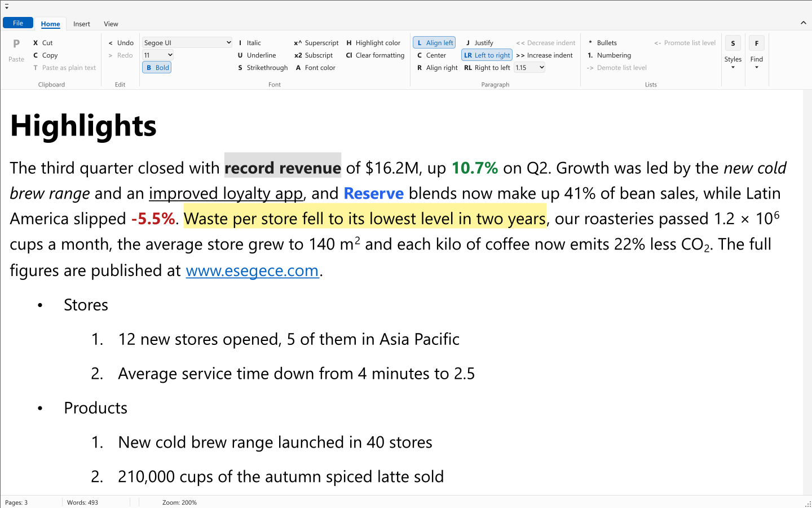Open the Segoe UI font dropdown
The image size is (812, 508).
point(187,42)
